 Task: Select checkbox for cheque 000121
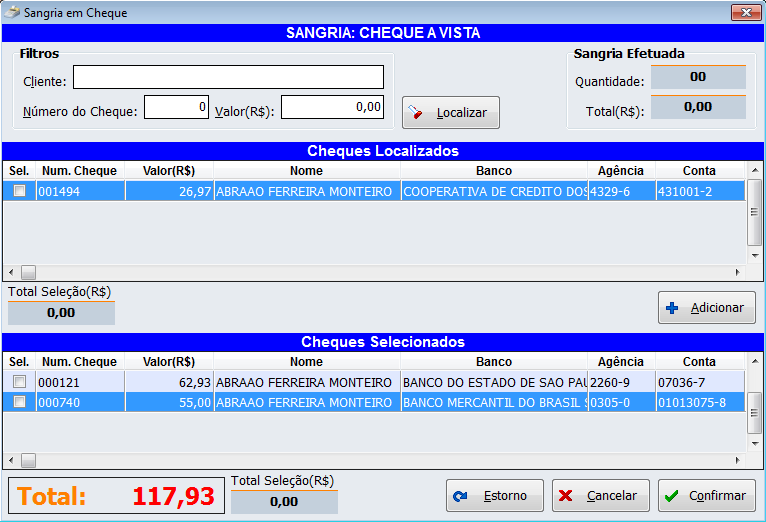(x=19, y=382)
